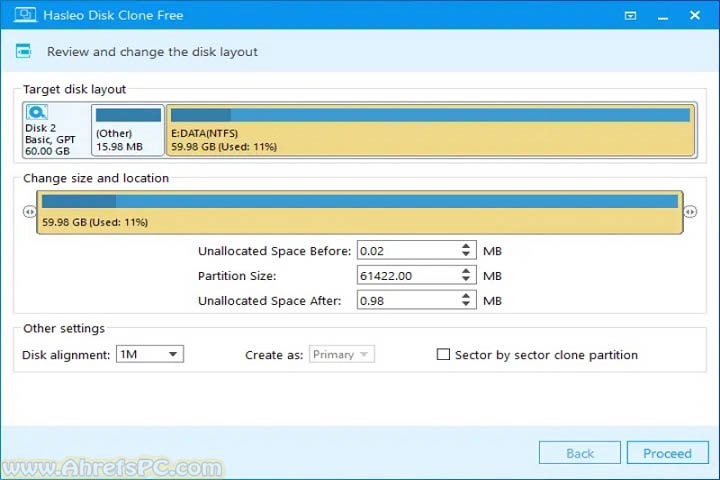Close the Hasleo Disk Clone window
Screen dimensions: 720x480
tap(695, 15)
